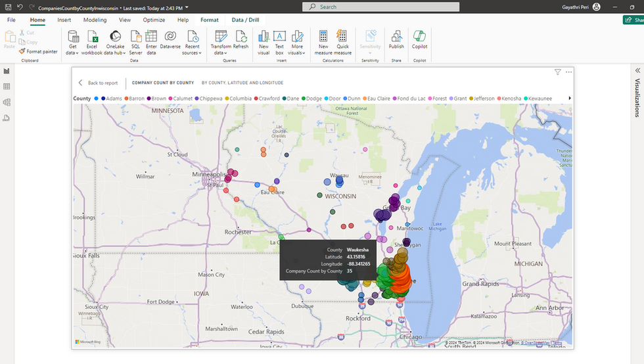This screenshot has height=364, width=644.
Task: Select Kenosha legend entry
Action: pyautogui.click(x=509, y=99)
